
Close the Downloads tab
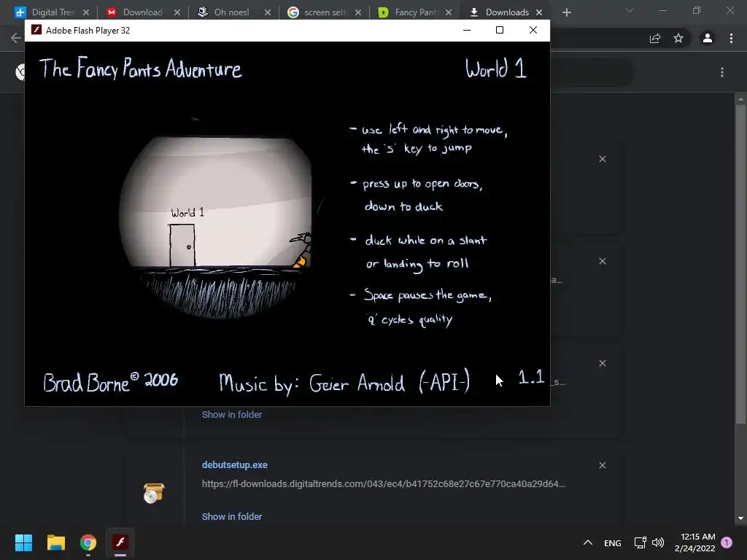tap(539, 12)
